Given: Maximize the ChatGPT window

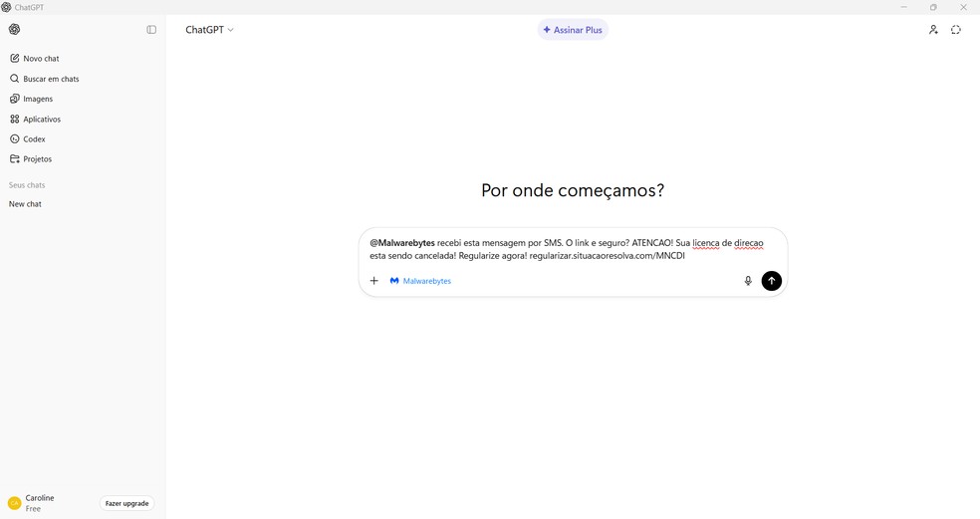Looking at the screenshot, I should [933, 7].
